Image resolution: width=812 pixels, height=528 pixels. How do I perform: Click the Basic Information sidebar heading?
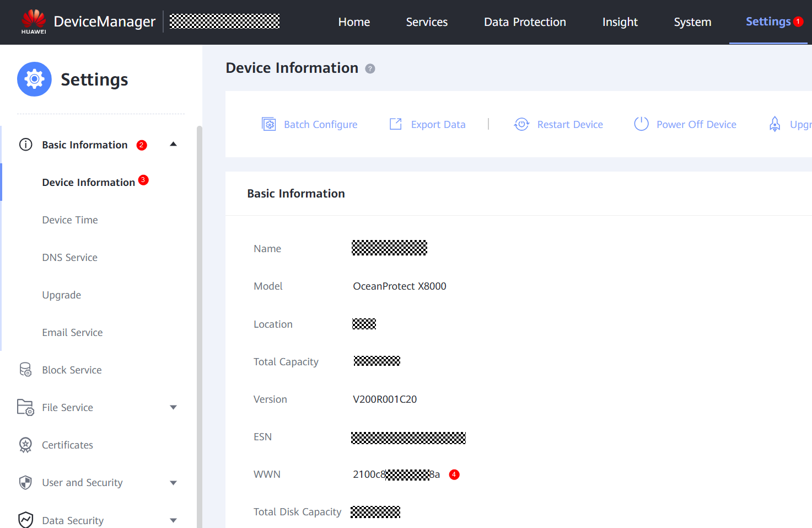pos(85,145)
